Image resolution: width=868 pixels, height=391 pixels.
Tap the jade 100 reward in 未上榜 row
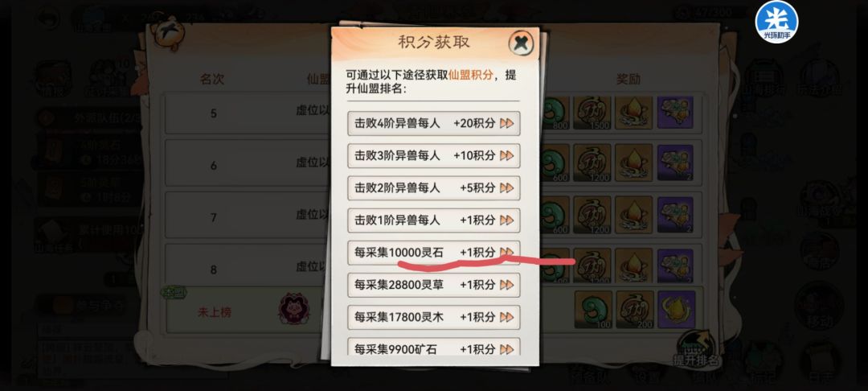pos(593,310)
